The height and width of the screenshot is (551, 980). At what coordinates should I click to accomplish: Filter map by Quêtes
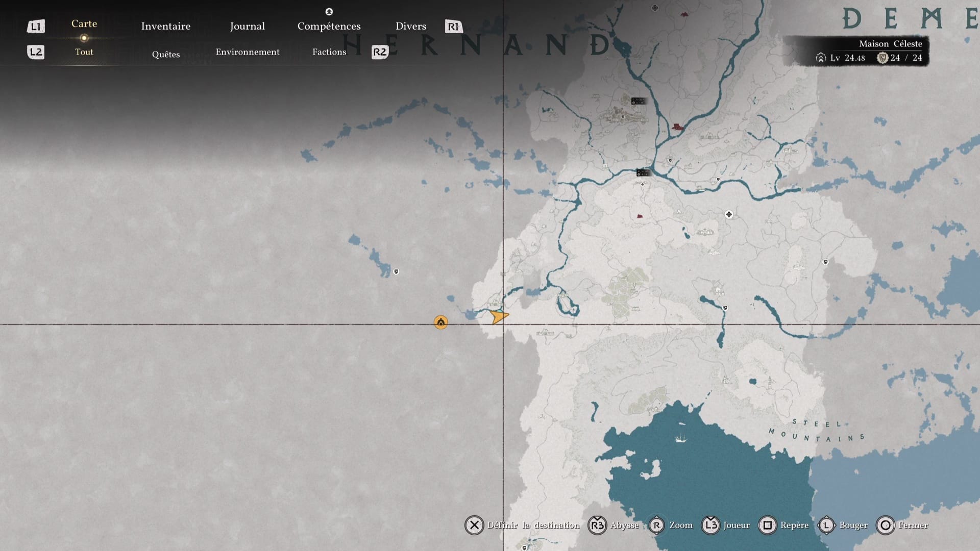(165, 54)
